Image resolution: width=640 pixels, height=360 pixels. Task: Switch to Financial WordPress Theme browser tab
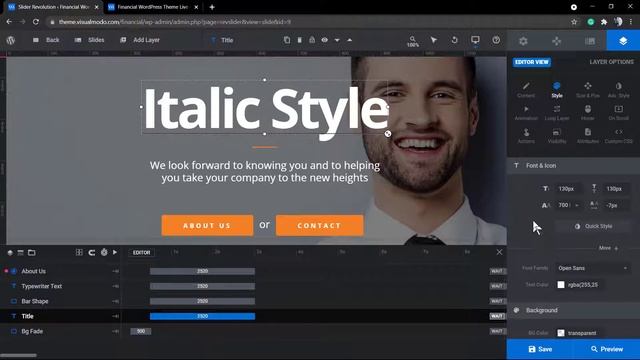153,7
